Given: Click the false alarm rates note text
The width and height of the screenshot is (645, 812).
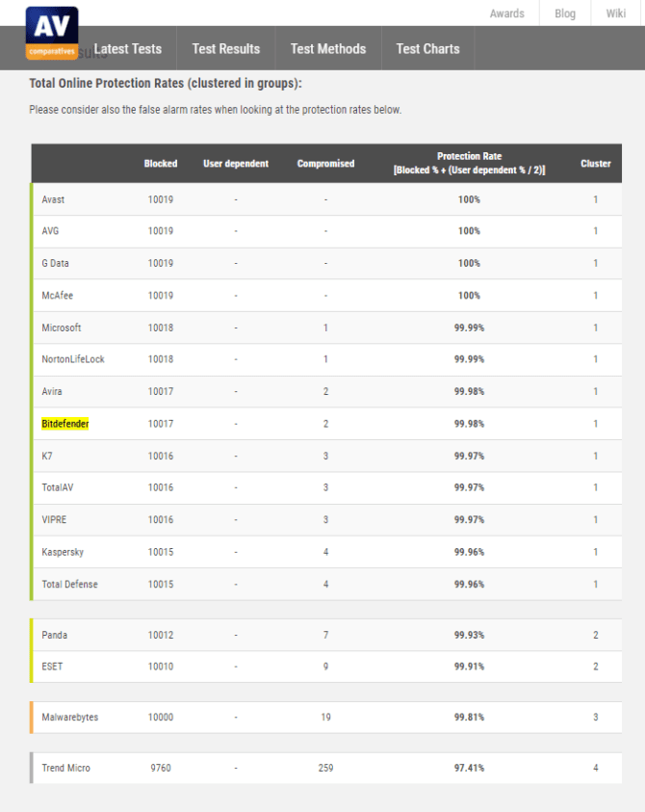Looking at the screenshot, I should 216,110.
